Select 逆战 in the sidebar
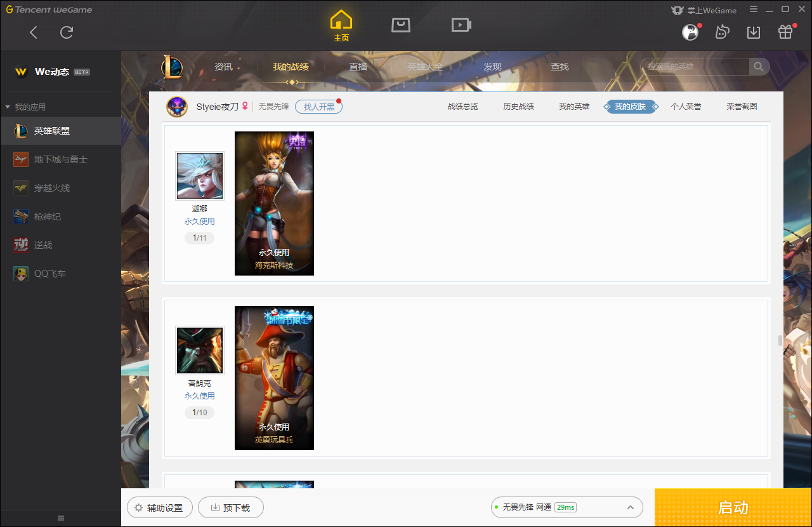 (x=60, y=245)
